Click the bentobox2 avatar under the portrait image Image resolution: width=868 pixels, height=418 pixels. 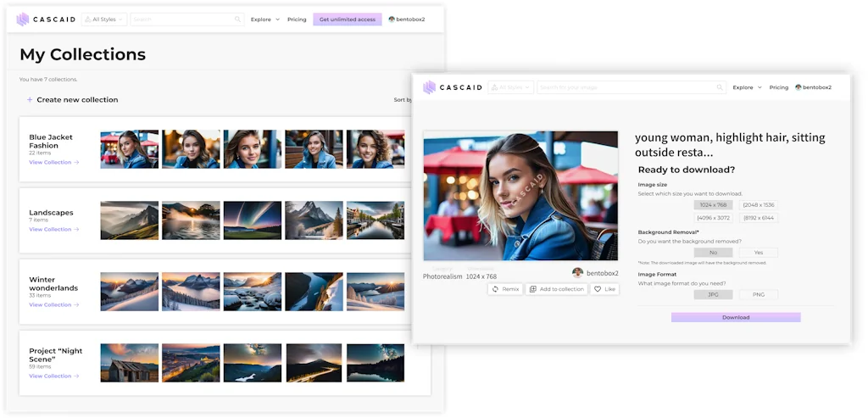(577, 273)
